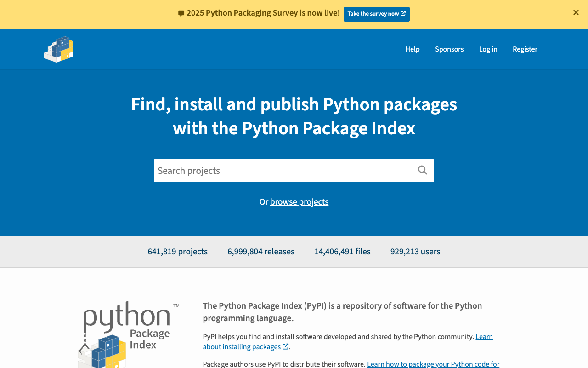Click The Python Package Index (PyPI) description heading
Screen dimensions: 588x368
point(342,312)
